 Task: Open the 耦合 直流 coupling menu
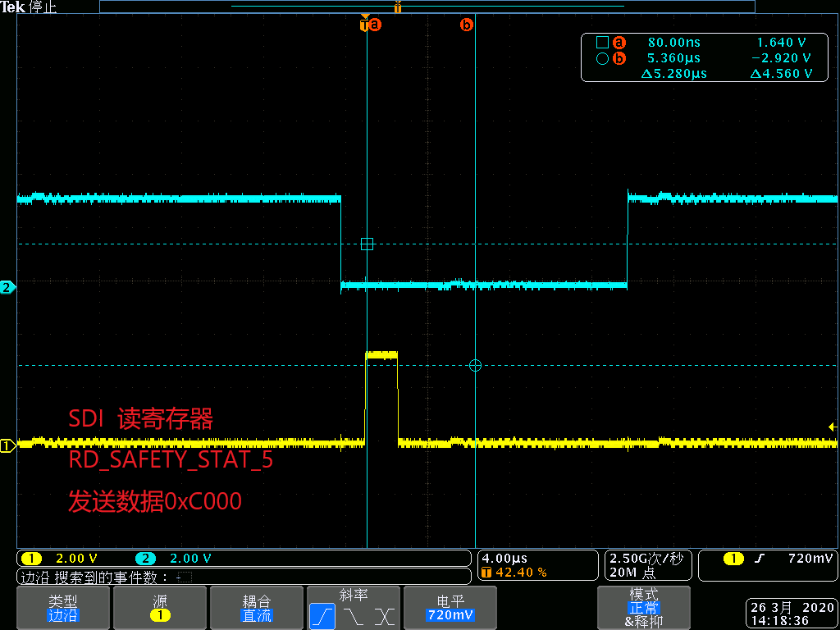257,608
